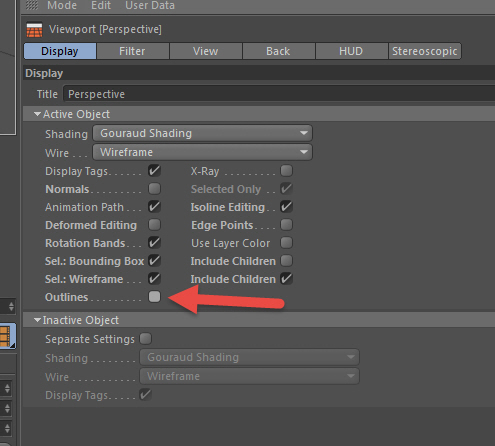Enable the X-Ray checkbox
Screen dimensions: 495x446
[286, 171]
